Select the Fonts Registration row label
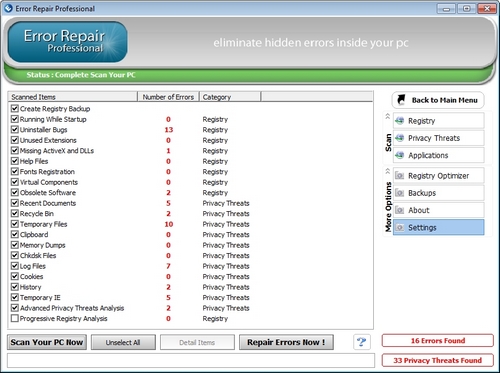Image resolution: width=500 pixels, height=373 pixels. (47, 172)
